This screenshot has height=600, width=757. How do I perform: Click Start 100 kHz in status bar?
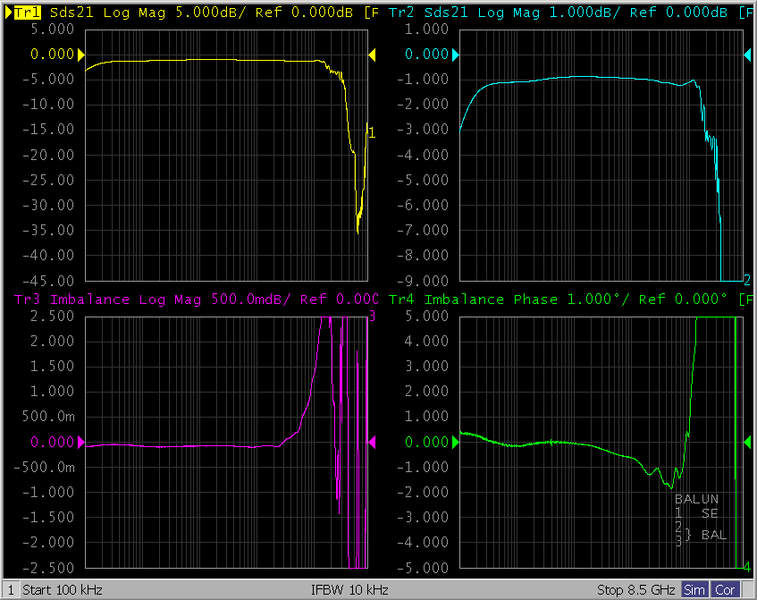tap(62, 590)
